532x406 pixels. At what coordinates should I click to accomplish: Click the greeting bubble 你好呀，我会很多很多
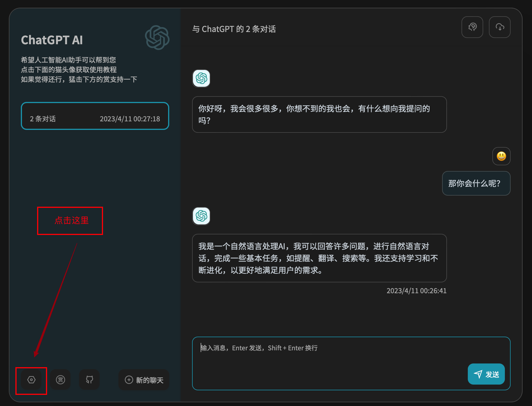click(319, 114)
